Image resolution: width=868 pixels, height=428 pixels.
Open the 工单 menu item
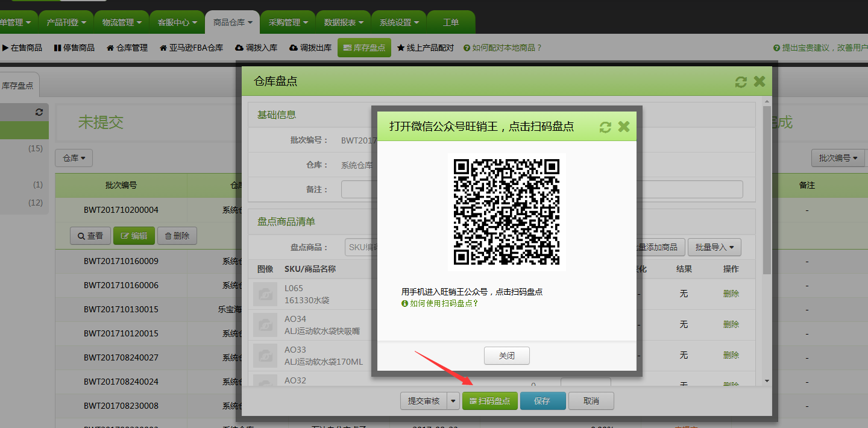[x=451, y=22]
